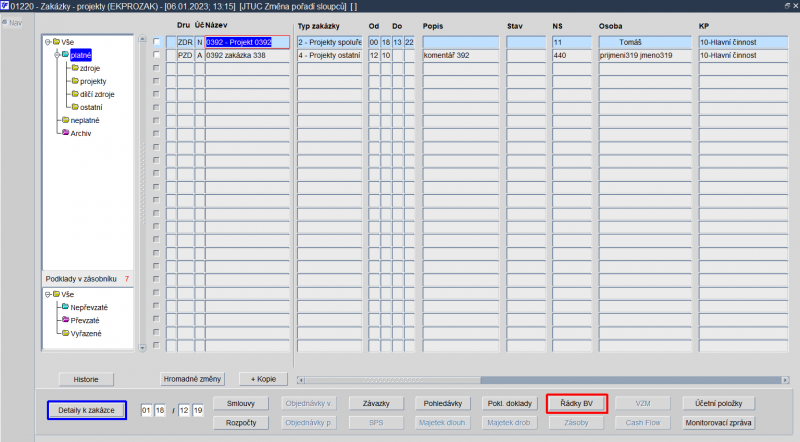The height and width of the screenshot is (442, 800).
Task: Click the PZD type cell
Action: [185, 55]
